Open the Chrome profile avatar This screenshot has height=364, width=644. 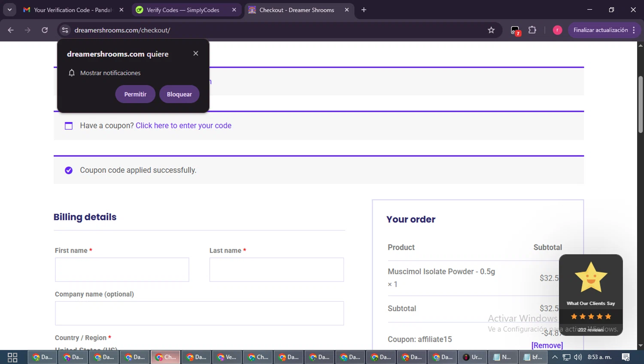pos(557,30)
